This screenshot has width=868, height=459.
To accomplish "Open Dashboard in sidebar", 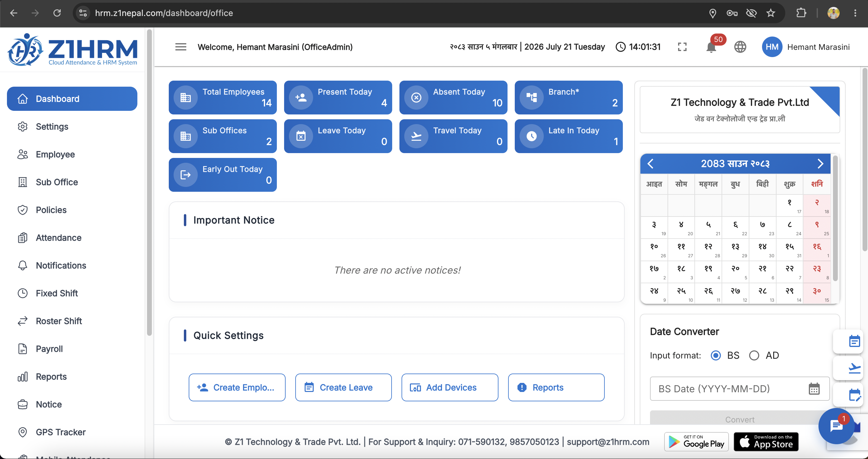I will coord(72,99).
